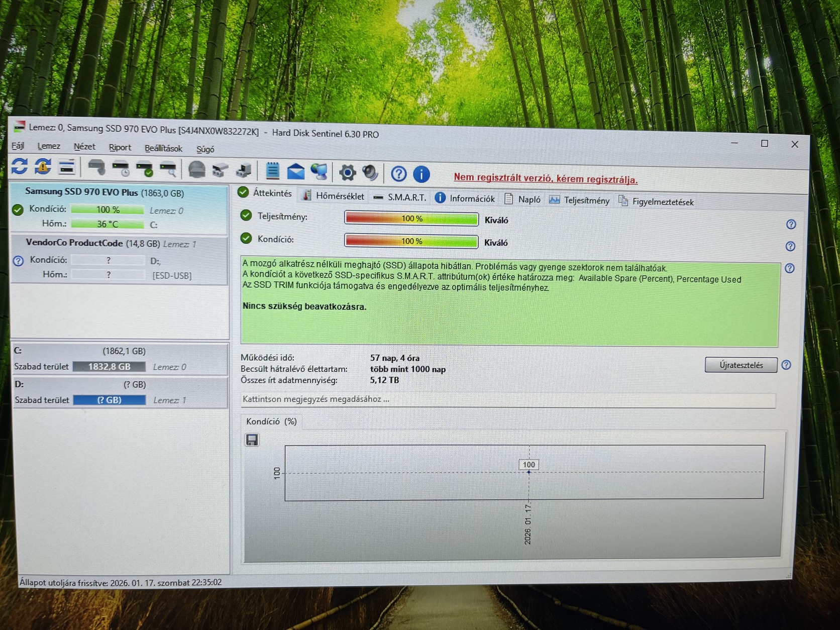The width and height of the screenshot is (840, 630).
Task: Open the Riport menu
Action: 120,147
